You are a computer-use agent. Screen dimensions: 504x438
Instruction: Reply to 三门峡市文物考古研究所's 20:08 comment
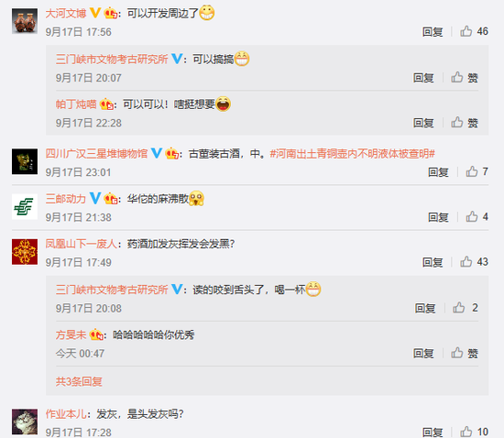click(x=425, y=308)
